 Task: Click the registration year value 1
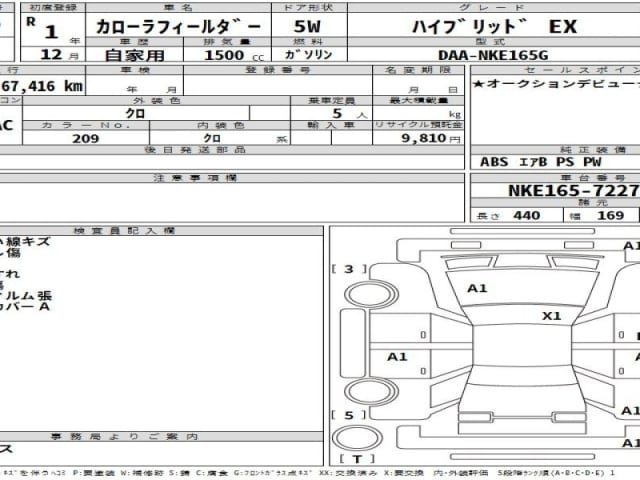(51, 32)
